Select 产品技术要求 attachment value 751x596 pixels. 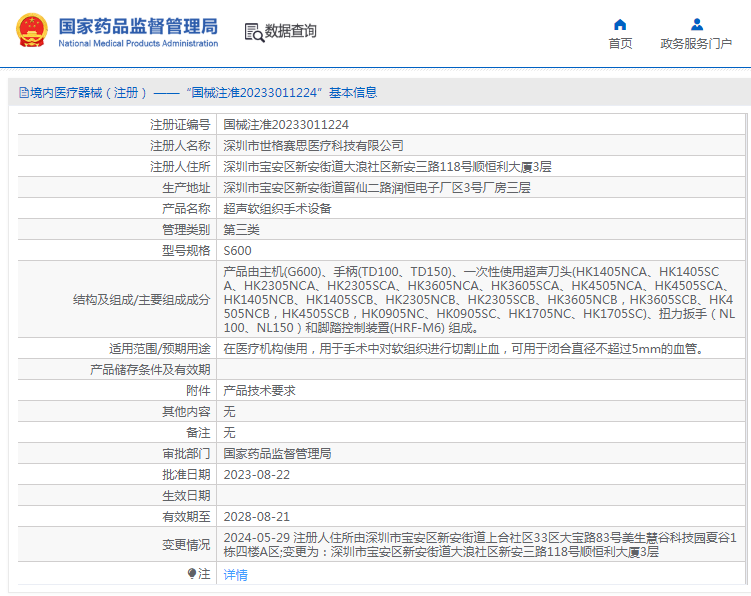coord(259,390)
